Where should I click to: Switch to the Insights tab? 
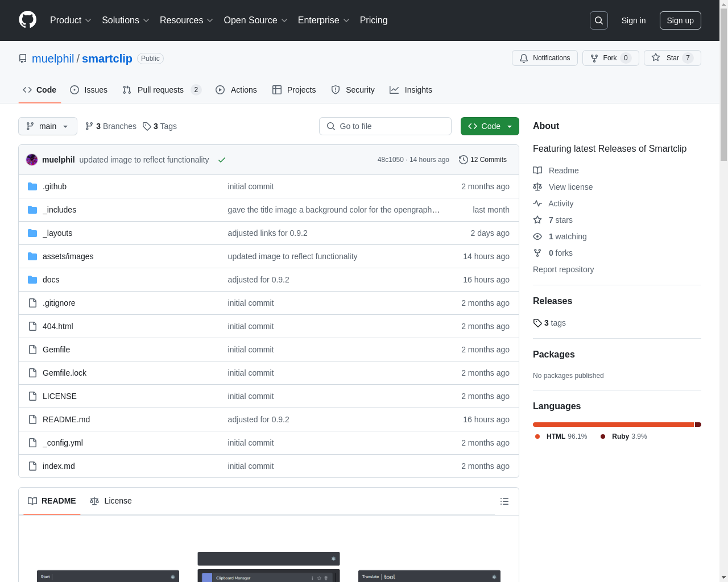[x=411, y=90]
